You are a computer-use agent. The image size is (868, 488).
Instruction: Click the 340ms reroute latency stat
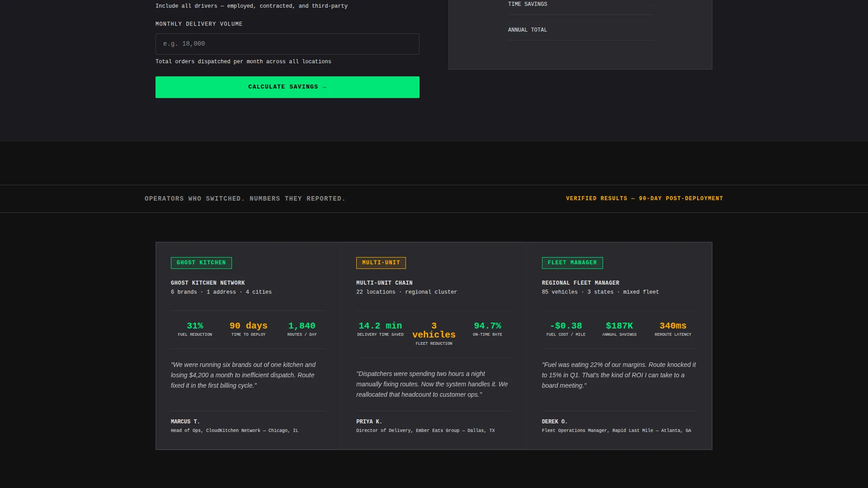(673, 329)
